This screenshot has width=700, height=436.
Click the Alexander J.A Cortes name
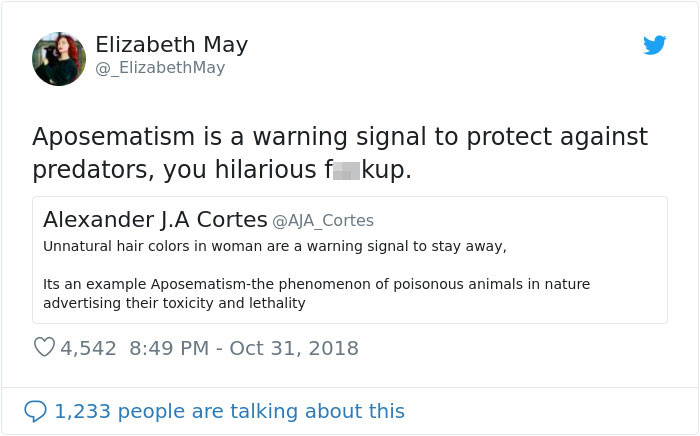click(x=155, y=219)
